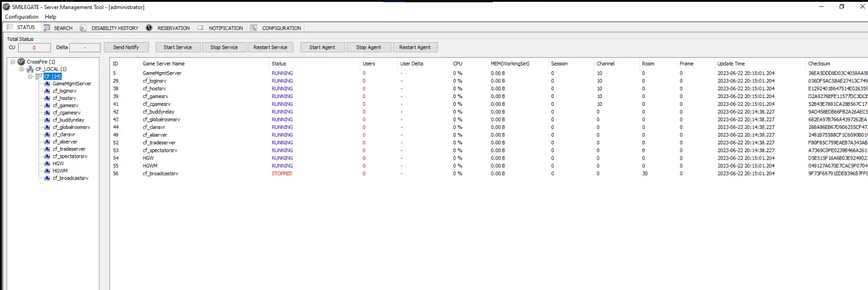Click cf_loginsrv's server icon in tree

coord(48,91)
